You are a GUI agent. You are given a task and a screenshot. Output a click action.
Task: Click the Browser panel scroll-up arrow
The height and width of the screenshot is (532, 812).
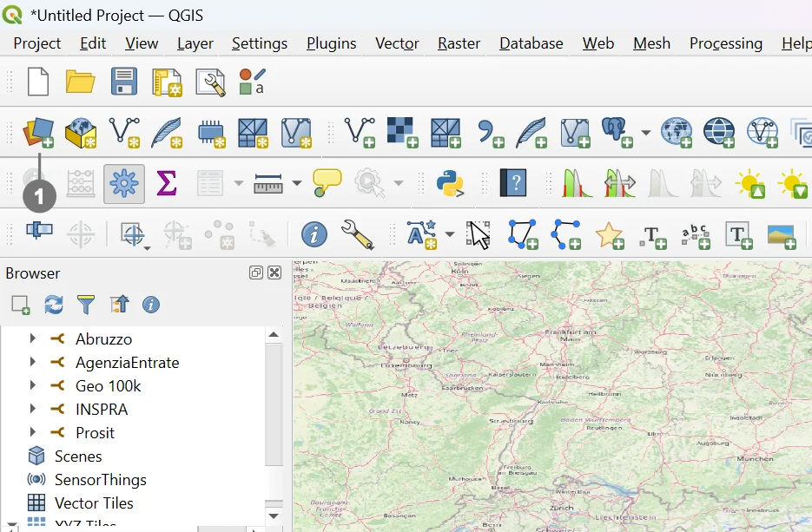pyautogui.click(x=274, y=334)
